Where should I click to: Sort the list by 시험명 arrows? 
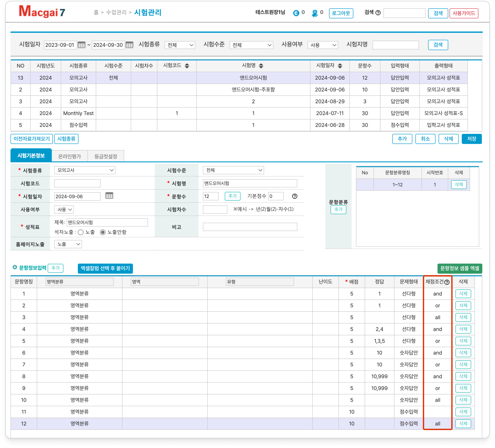[x=261, y=66]
